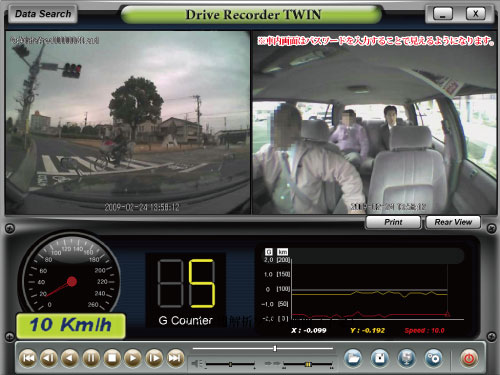
Task: Play the recorded video forward
Action: point(133,358)
